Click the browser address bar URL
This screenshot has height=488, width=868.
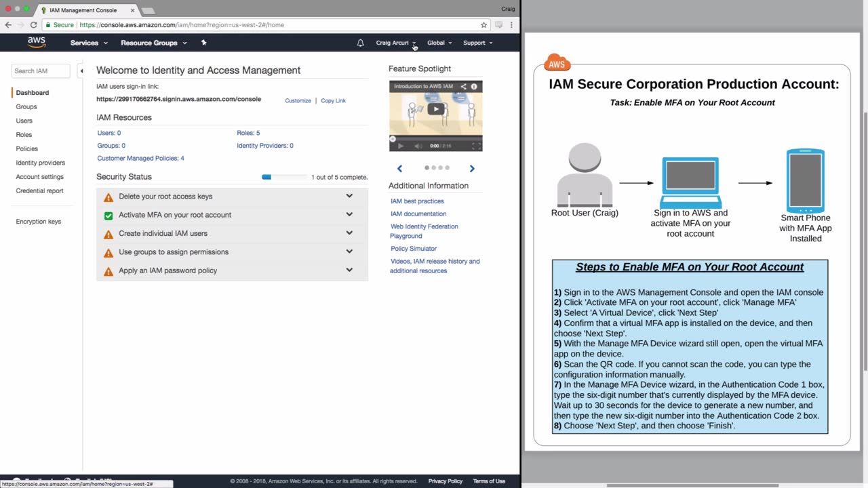click(182, 25)
